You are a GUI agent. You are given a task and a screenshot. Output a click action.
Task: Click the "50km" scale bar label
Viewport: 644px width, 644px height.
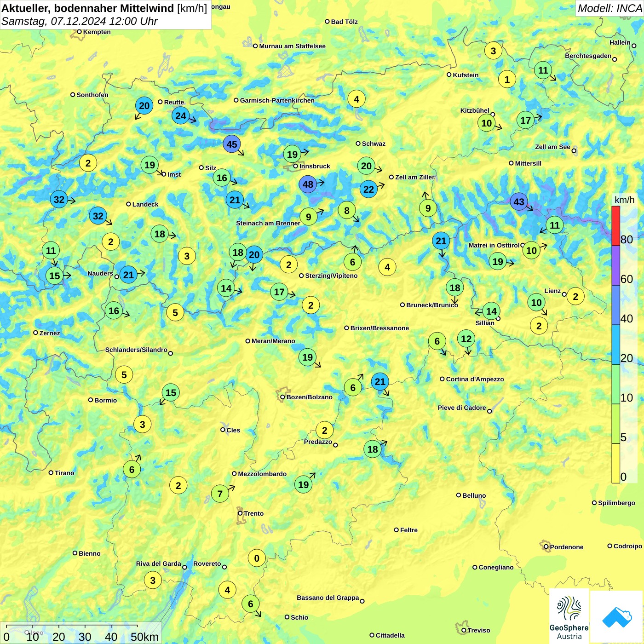(144, 637)
